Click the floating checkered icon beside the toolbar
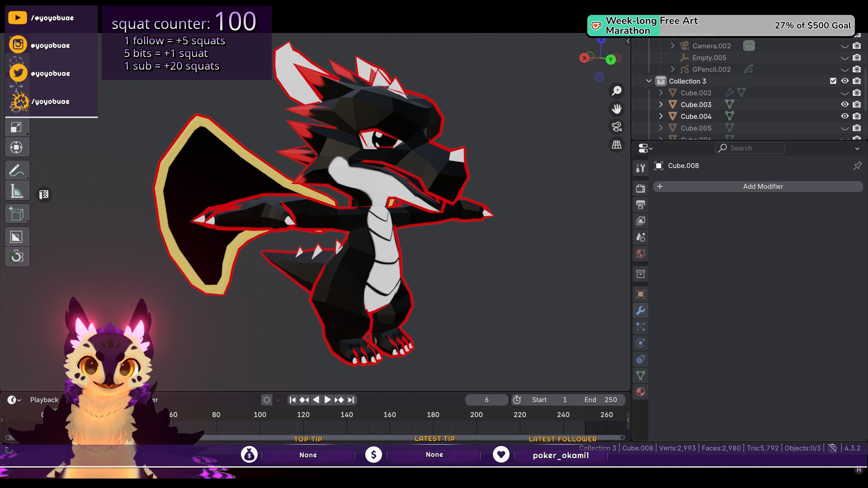The height and width of the screenshot is (488, 868). (x=44, y=195)
